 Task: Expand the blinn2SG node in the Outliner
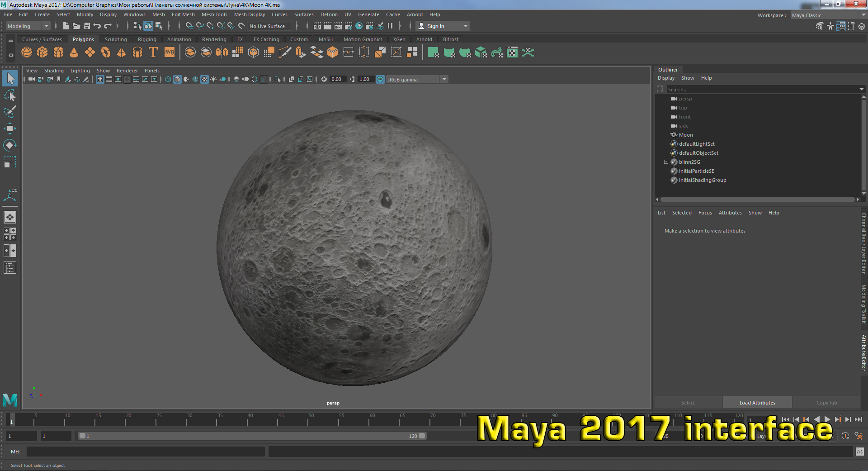click(x=666, y=162)
